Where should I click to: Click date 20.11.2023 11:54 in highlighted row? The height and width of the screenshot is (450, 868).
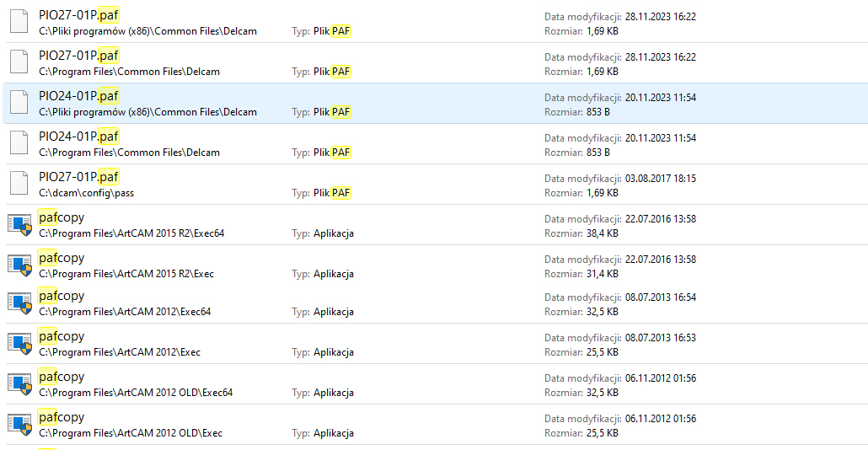tap(661, 98)
